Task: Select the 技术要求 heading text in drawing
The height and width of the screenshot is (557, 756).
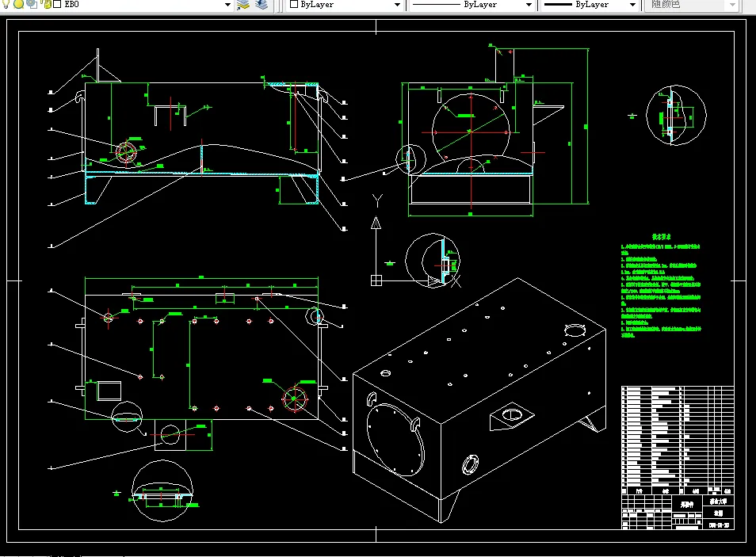Action: [661, 237]
